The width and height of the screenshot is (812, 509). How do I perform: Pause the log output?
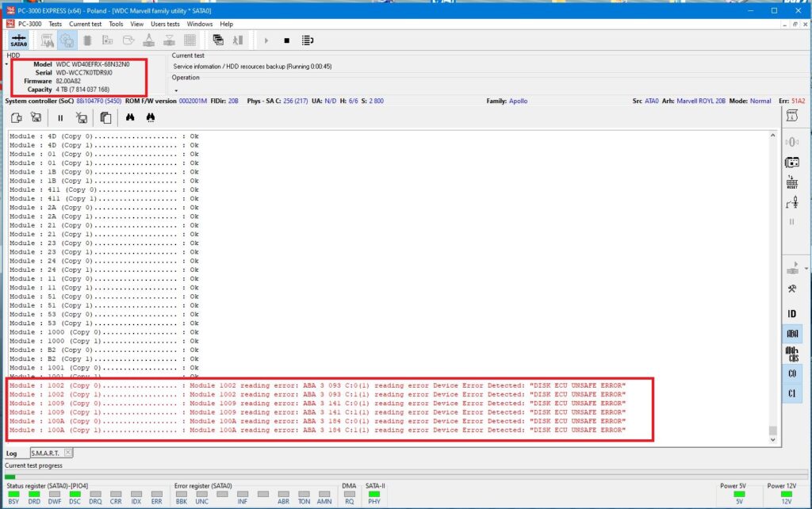click(60, 118)
